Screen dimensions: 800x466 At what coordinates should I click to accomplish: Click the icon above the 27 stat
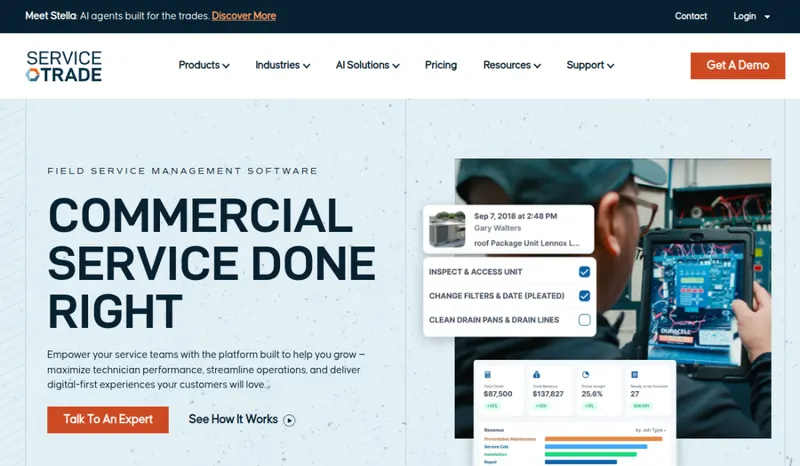click(x=634, y=375)
